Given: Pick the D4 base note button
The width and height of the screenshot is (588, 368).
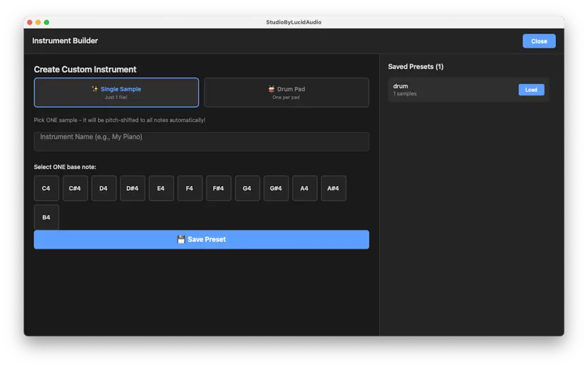Looking at the screenshot, I should click(x=103, y=188).
